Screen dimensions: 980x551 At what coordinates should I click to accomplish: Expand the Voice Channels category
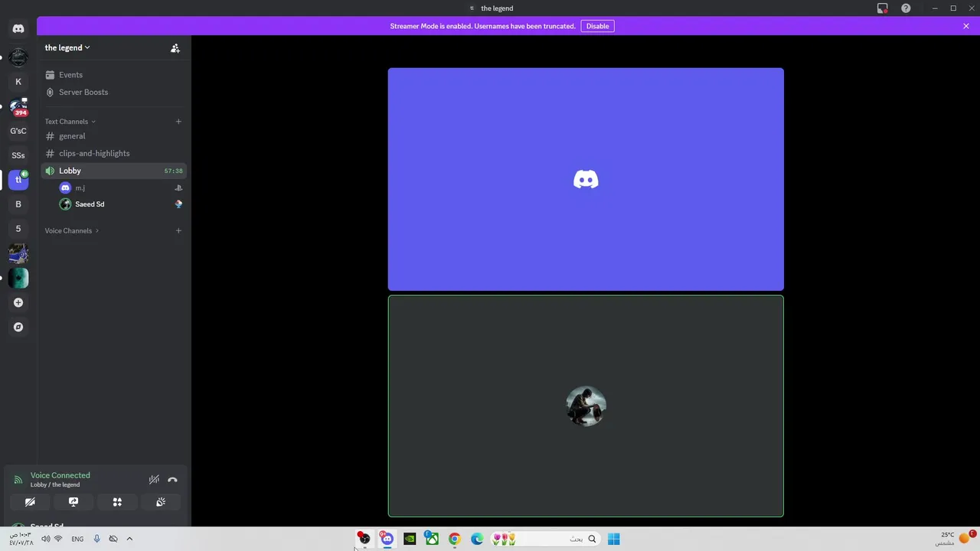click(x=72, y=231)
